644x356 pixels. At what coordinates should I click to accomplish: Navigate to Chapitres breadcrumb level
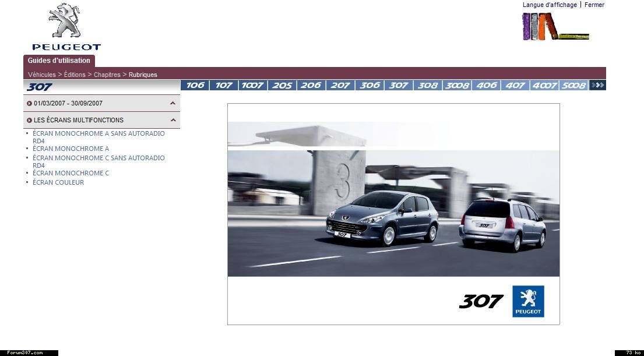tap(107, 75)
